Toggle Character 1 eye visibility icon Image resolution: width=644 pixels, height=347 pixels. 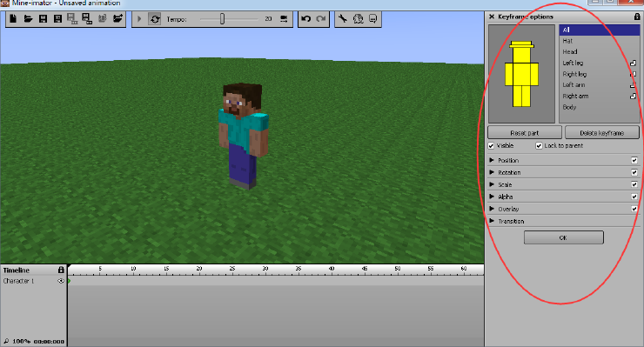tap(61, 281)
